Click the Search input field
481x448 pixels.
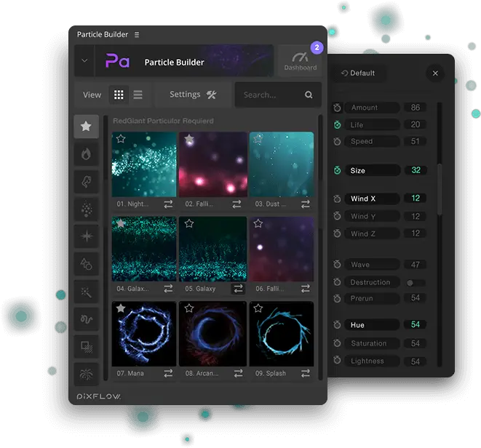coord(278,95)
